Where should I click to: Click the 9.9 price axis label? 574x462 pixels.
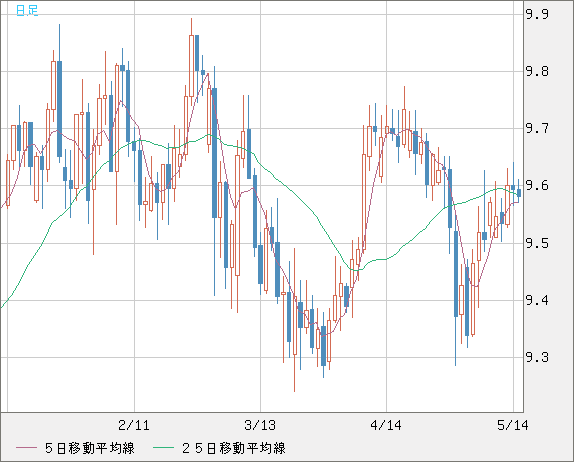[x=537, y=14]
